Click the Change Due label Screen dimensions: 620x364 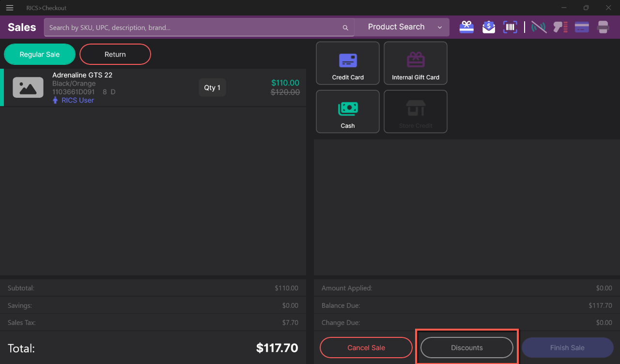tap(341, 322)
